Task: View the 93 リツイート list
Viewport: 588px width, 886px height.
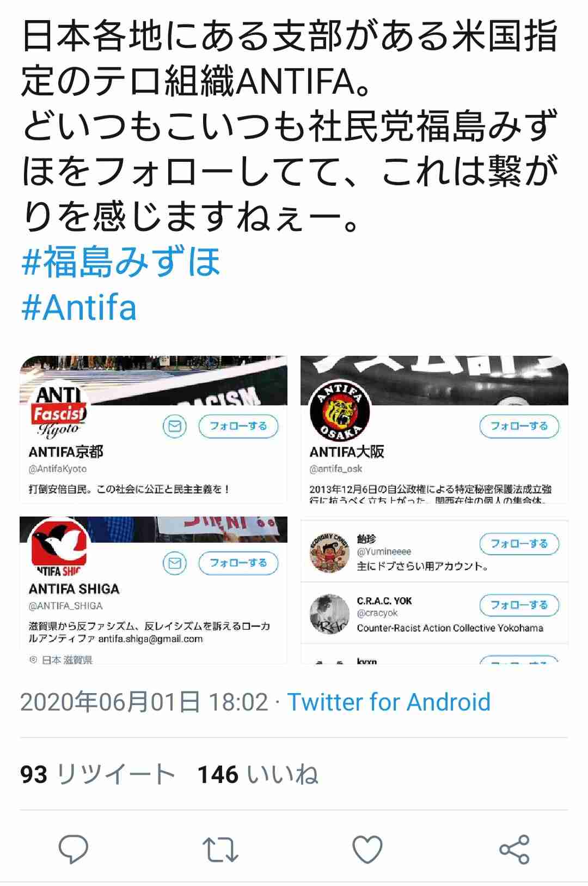Action: pyautogui.click(x=97, y=774)
